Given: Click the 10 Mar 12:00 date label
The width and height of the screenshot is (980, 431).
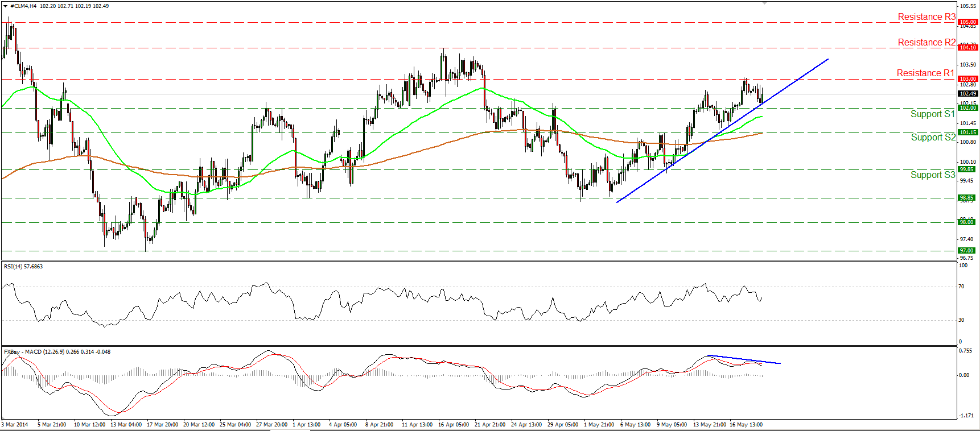Looking at the screenshot, I should coord(90,425).
